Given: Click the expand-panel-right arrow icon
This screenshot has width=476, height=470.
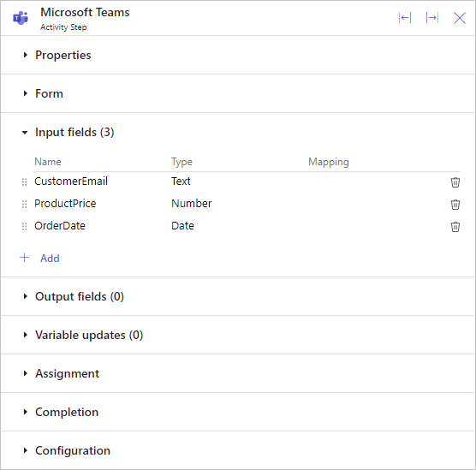Looking at the screenshot, I should click(x=432, y=18).
